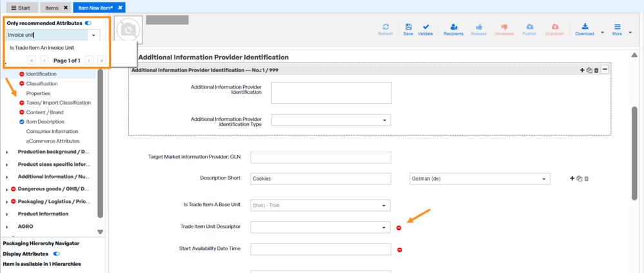Click Target Market Information Provider GLN field
644x273 pixels.
coord(321,157)
